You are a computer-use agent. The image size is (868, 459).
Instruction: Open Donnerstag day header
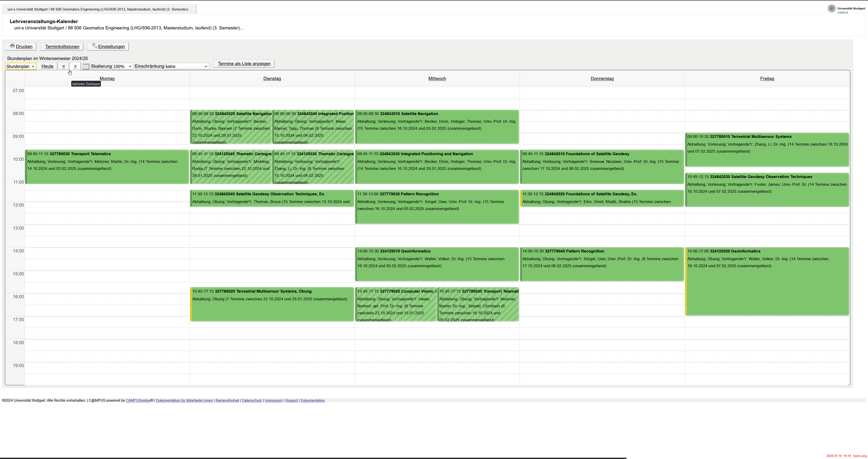pos(602,78)
